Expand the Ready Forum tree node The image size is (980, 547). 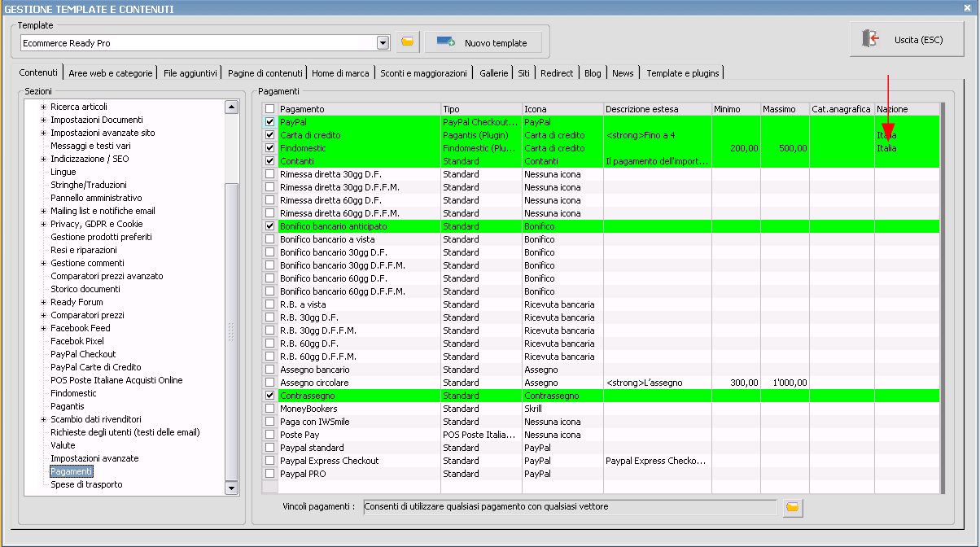click(43, 302)
